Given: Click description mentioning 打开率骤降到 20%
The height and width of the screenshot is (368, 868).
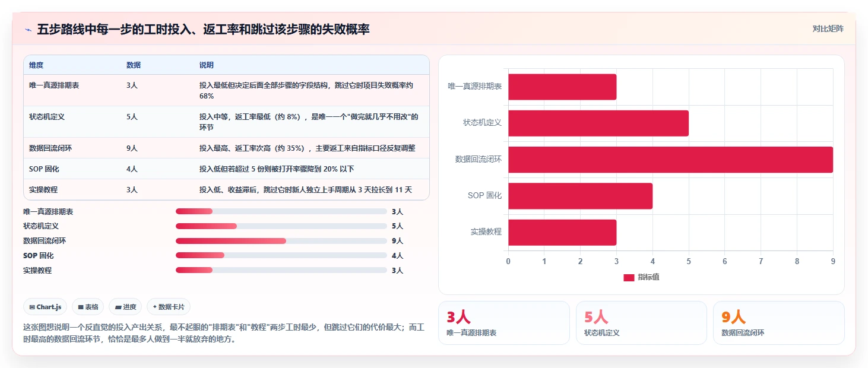Looking at the screenshot, I should [277, 169].
